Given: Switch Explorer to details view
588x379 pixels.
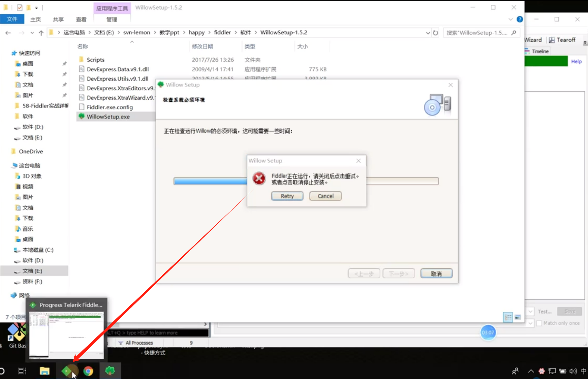Looking at the screenshot, I should pos(508,317).
